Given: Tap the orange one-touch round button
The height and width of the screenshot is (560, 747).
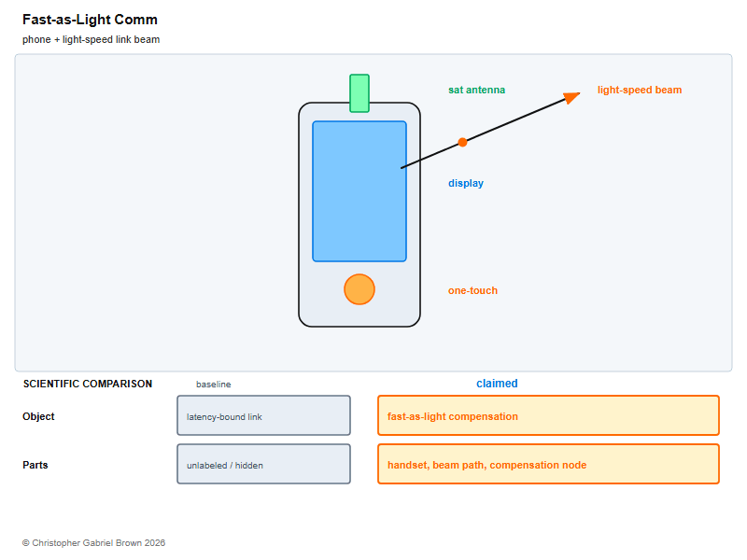Looking at the screenshot, I should (359, 289).
